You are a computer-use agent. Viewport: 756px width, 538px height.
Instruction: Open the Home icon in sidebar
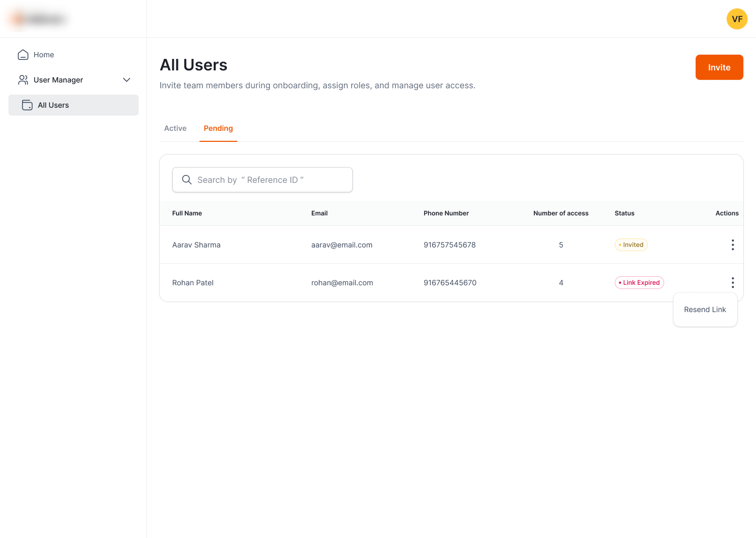pyautogui.click(x=23, y=55)
